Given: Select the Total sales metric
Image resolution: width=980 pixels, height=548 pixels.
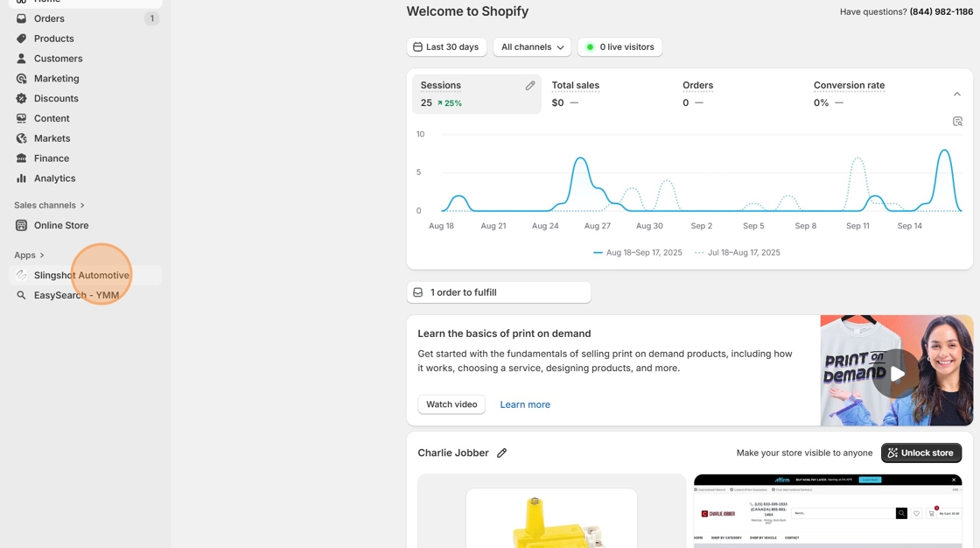Looking at the screenshot, I should click(x=575, y=94).
